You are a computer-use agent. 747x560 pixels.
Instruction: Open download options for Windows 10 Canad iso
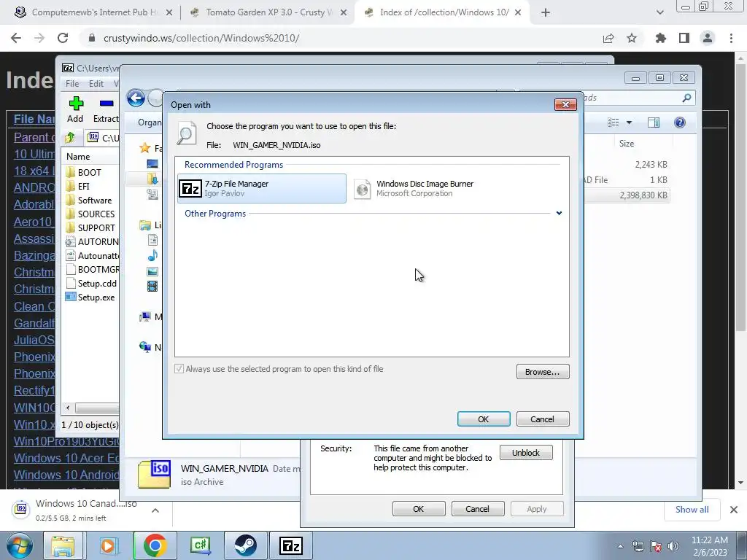point(155,510)
